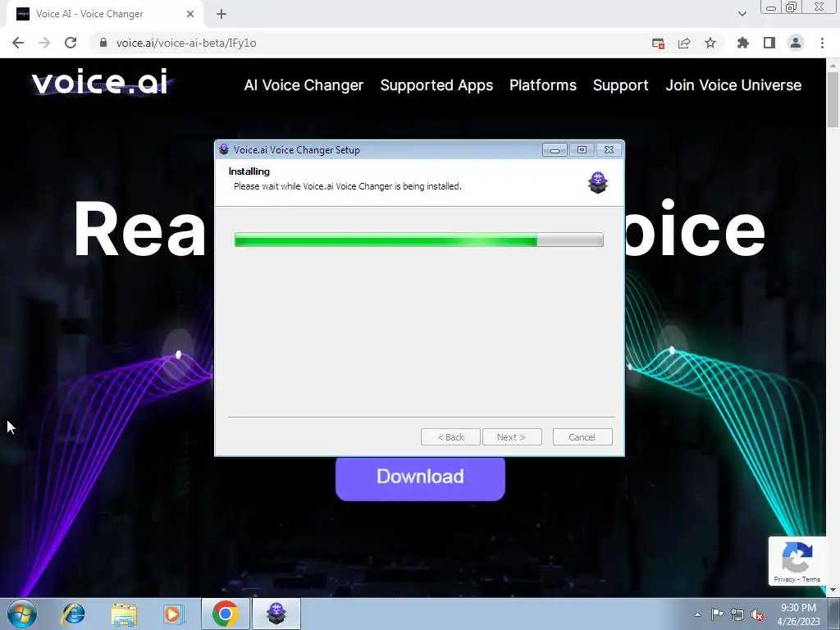840x630 pixels.
Task: Maximize the Voice.ai setup dialog
Action: pyautogui.click(x=582, y=150)
